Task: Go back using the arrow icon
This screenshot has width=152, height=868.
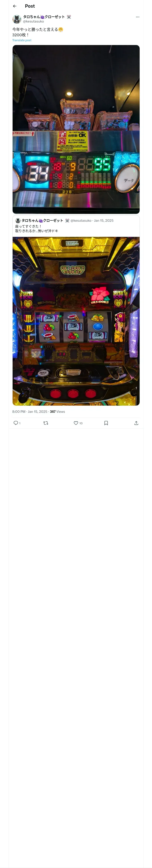Action: pos(15,6)
